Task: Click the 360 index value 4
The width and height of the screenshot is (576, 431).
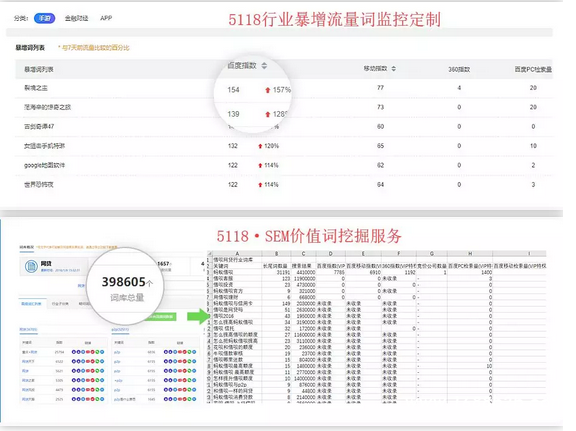Action: point(459,88)
